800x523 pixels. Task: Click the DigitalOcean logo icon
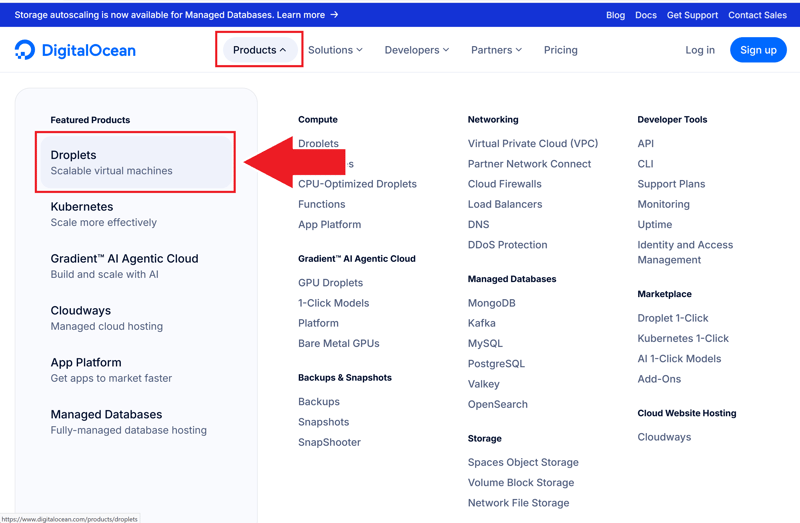pos(25,50)
